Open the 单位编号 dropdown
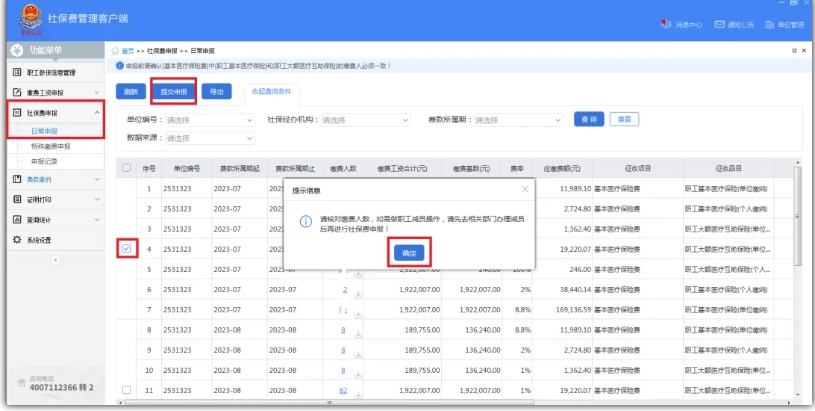This screenshot has height=411, width=815. point(208,120)
